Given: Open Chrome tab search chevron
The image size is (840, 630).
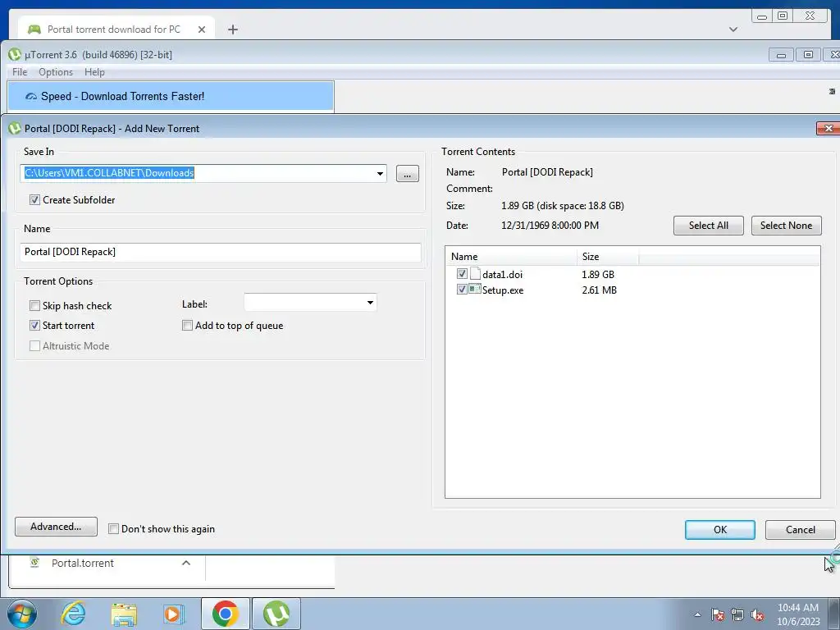Looking at the screenshot, I should (x=733, y=30).
